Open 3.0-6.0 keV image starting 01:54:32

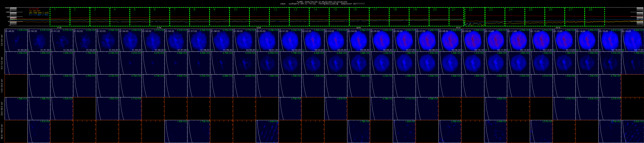coord(130,40)
